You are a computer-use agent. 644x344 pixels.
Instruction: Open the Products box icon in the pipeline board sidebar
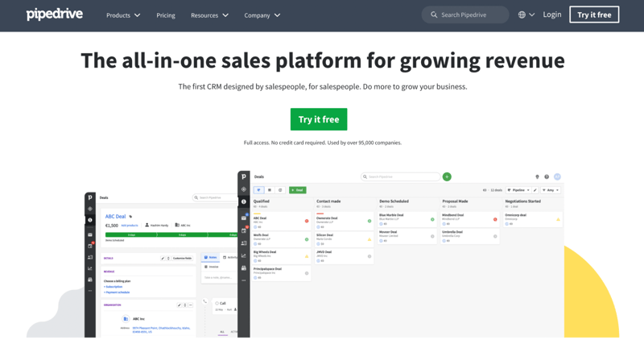pos(244,268)
